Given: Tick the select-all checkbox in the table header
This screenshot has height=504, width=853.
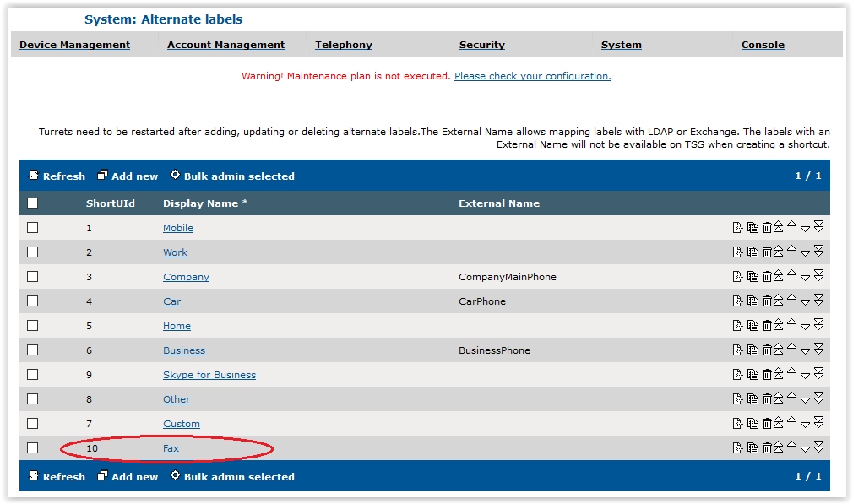Looking at the screenshot, I should pos(33,203).
